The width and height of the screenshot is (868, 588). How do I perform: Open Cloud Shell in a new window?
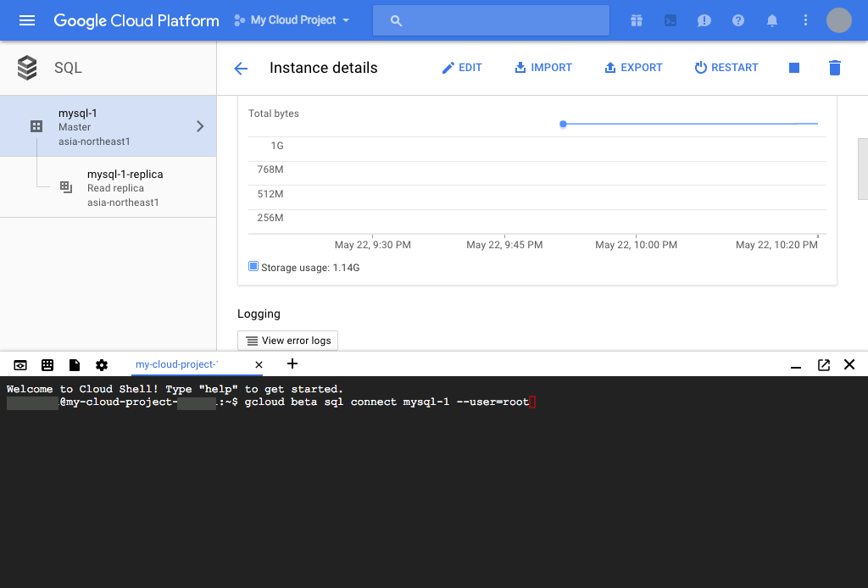(x=824, y=364)
